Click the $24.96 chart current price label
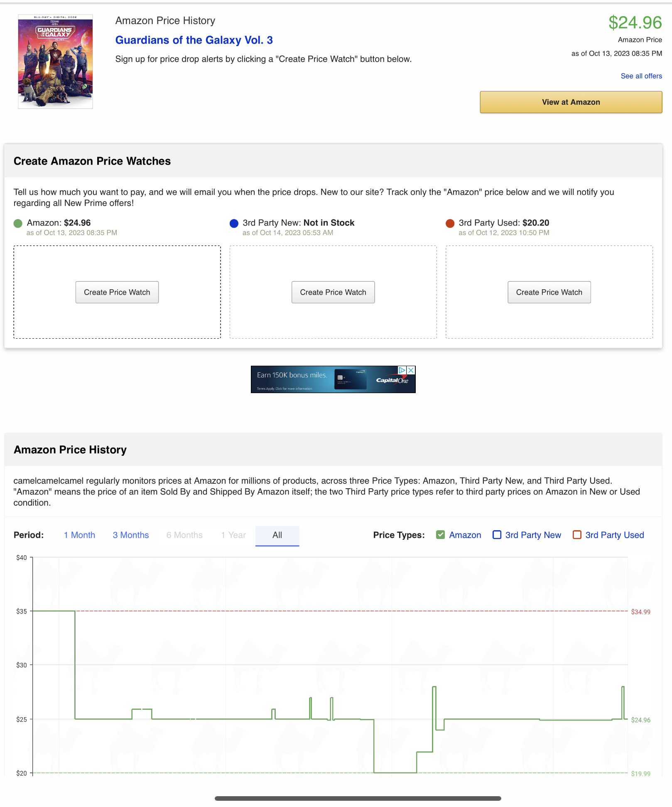672x807 pixels. [x=640, y=720]
